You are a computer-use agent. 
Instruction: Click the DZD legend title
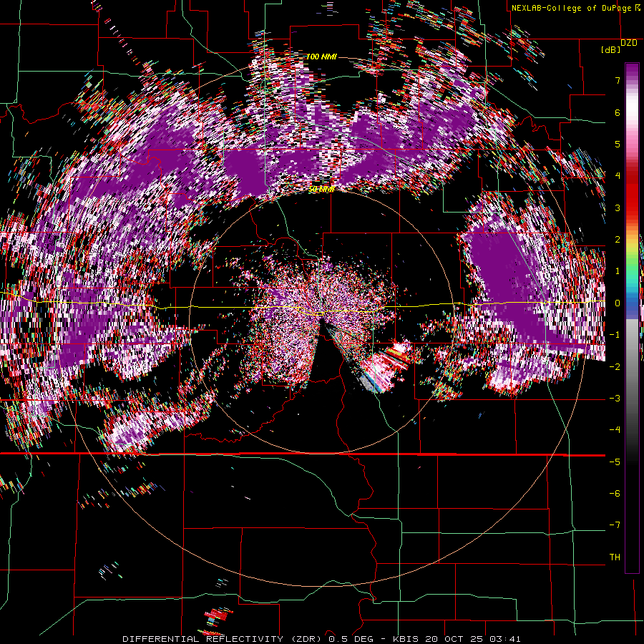coord(628,43)
